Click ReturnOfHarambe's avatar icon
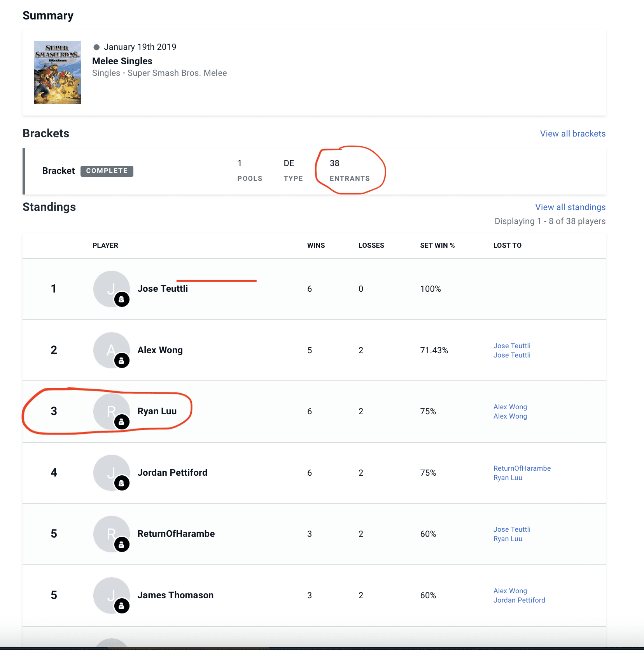This screenshot has height=650, width=644. pyautogui.click(x=111, y=534)
